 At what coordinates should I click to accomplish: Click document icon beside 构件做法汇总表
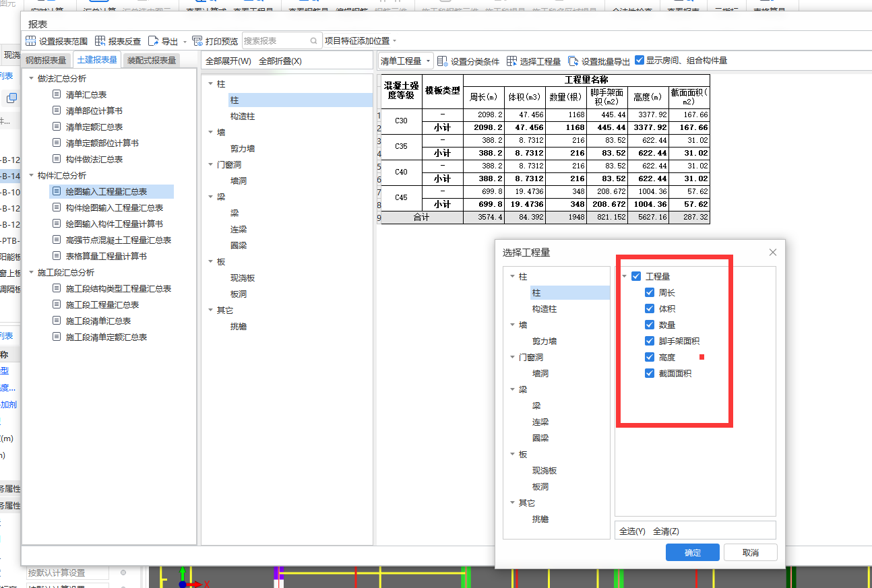pos(57,159)
